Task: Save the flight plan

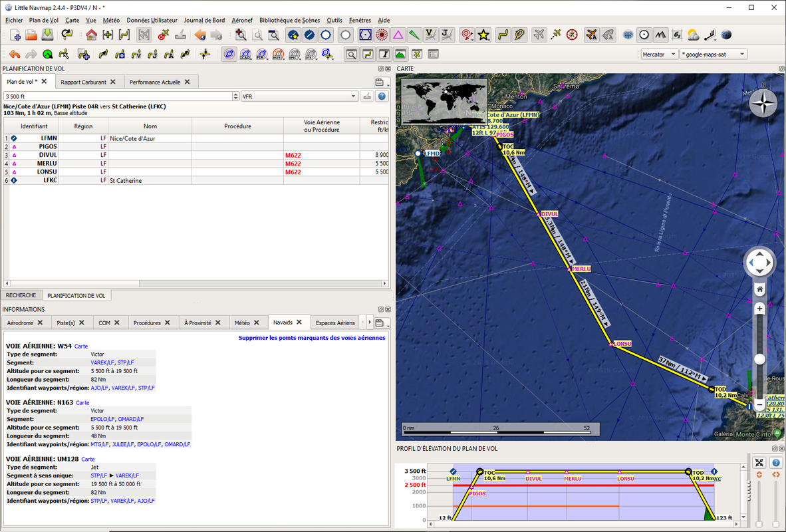Action: click(x=47, y=35)
